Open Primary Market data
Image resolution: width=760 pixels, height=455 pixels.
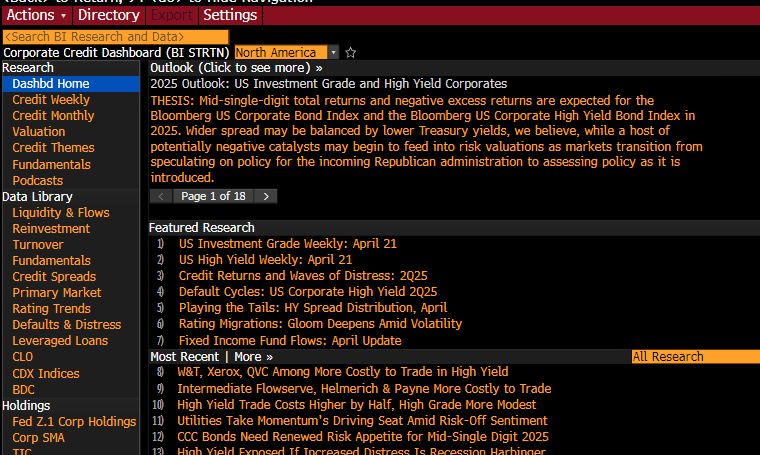(57, 293)
